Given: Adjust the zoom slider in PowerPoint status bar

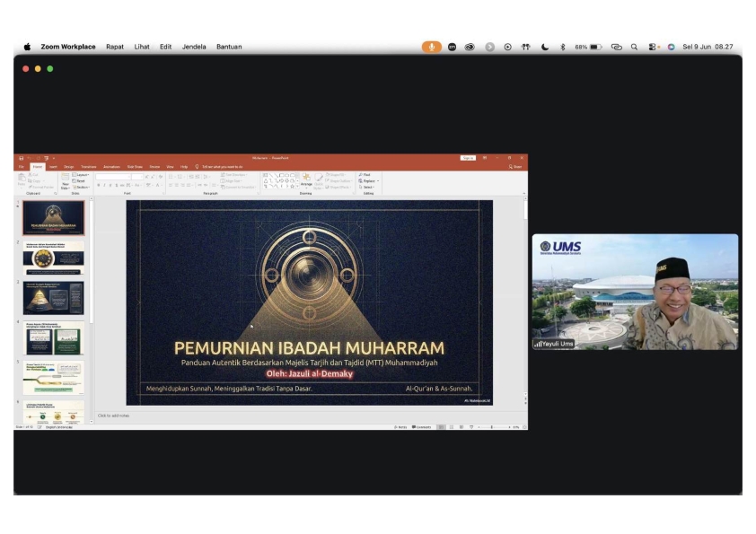Looking at the screenshot, I should point(493,427).
